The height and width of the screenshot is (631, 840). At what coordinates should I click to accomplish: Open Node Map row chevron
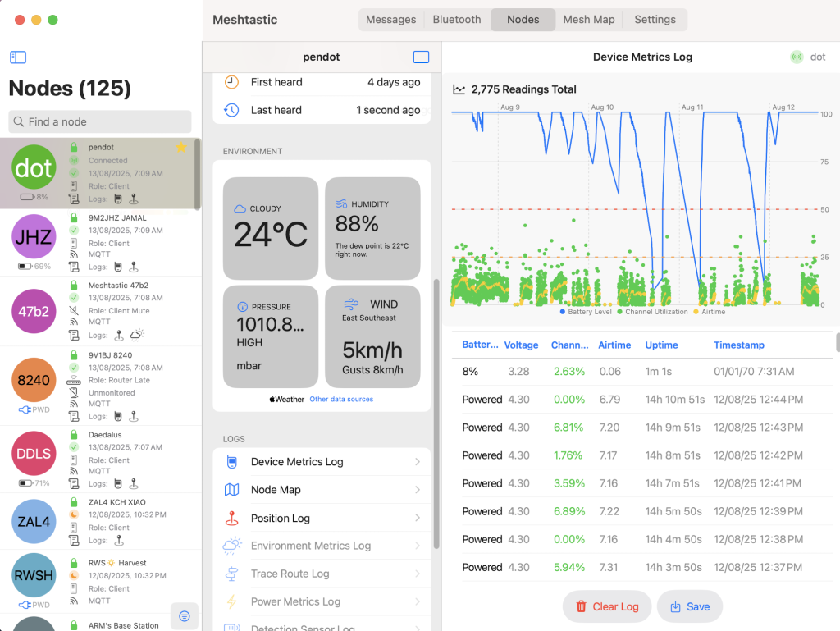418,490
